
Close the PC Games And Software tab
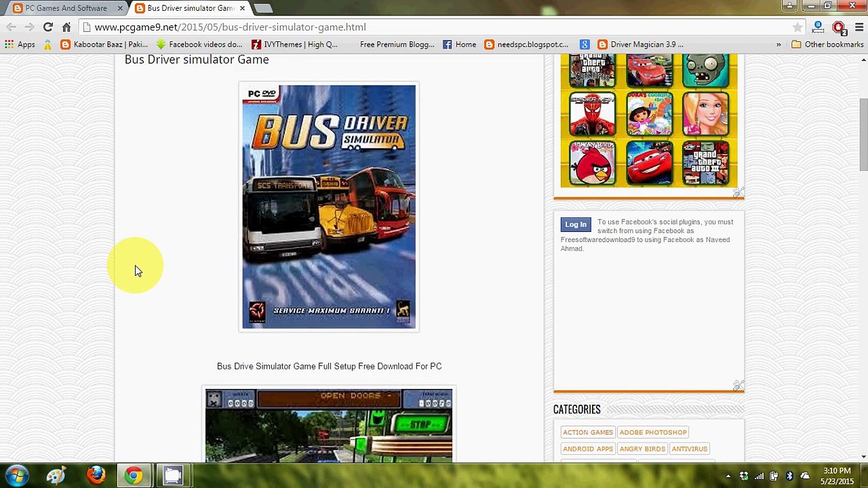point(120,8)
